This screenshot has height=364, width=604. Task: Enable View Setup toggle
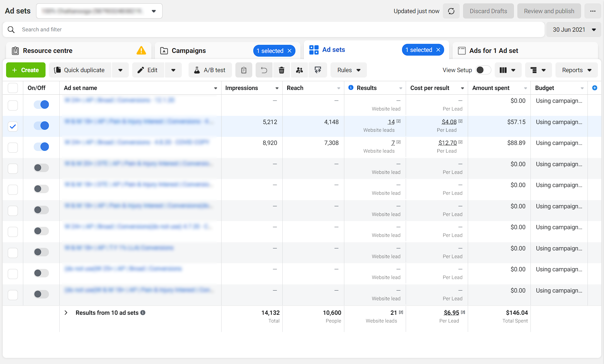click(x=483, y=70)
